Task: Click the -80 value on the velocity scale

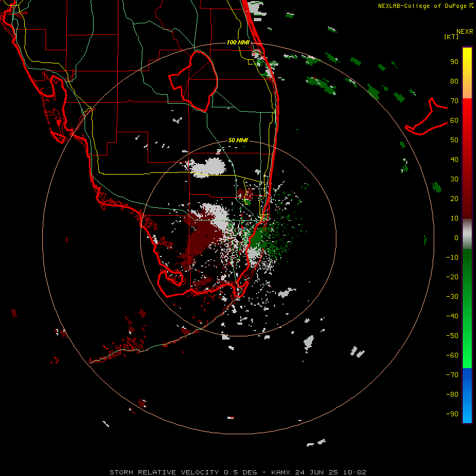Action: (x=452, y=395)
